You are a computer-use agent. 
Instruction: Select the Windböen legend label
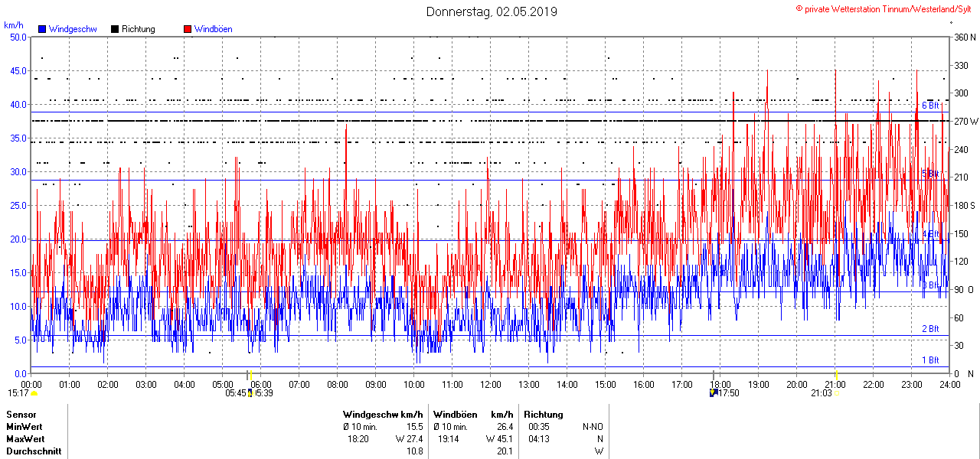click(x=214, y=29)
